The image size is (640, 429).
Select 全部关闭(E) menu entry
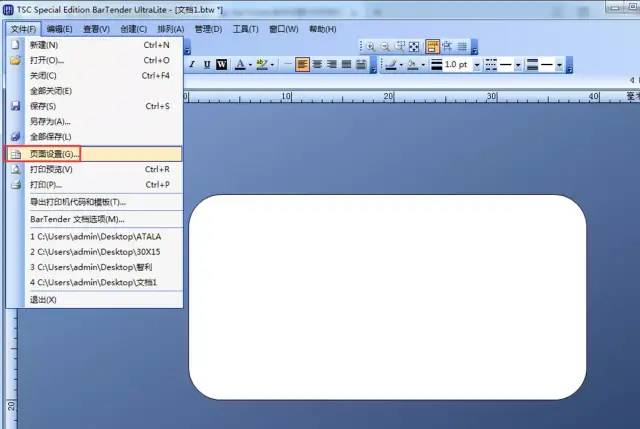[94, 91]
